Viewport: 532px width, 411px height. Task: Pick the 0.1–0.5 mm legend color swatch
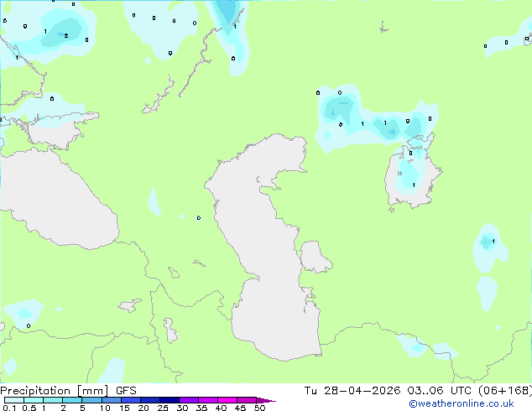(14, 400)
